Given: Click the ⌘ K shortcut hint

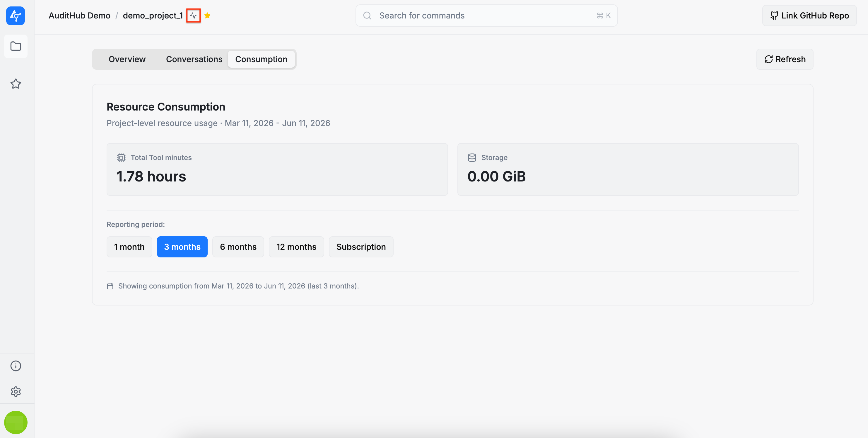Looking at the screenshot, I should coord(604,16).
